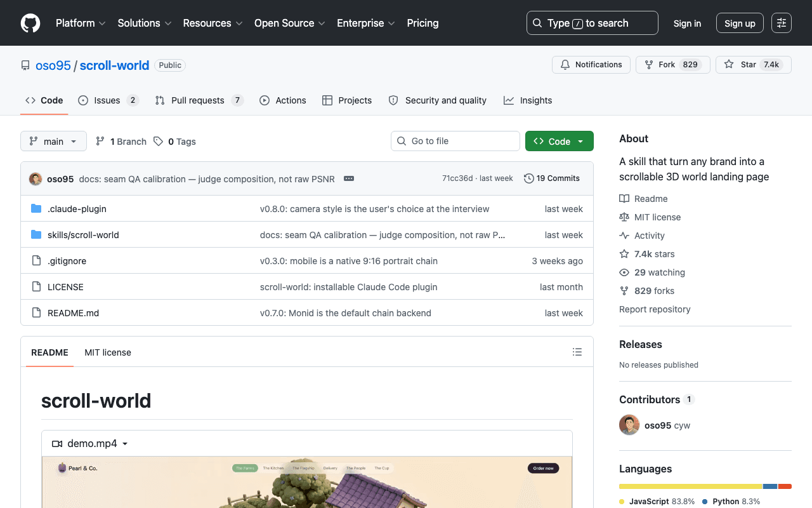Click the LICENSE file icon
This screenshot has width=812, height=508.
tap(36, 287)
